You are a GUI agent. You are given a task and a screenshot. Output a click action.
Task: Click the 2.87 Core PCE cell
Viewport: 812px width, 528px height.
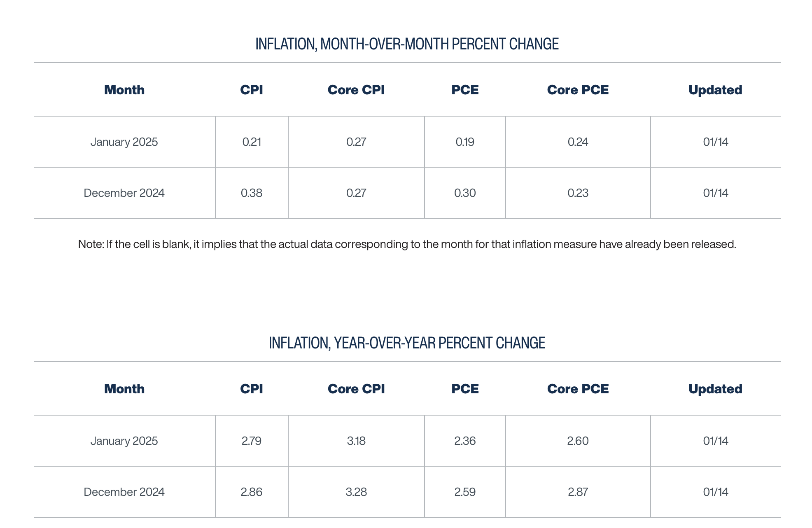click(x=578, y=492)
